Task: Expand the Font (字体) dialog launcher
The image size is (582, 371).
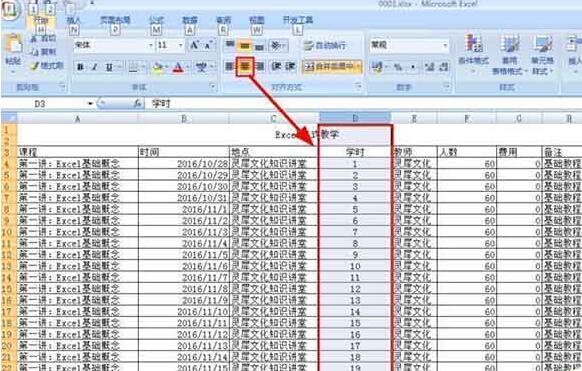Action: [213, 87]
